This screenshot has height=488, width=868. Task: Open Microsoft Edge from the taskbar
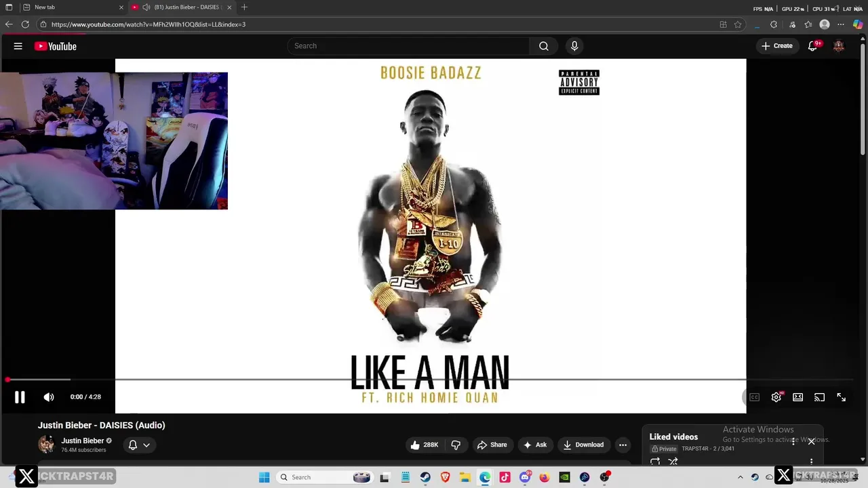(485, 477)
